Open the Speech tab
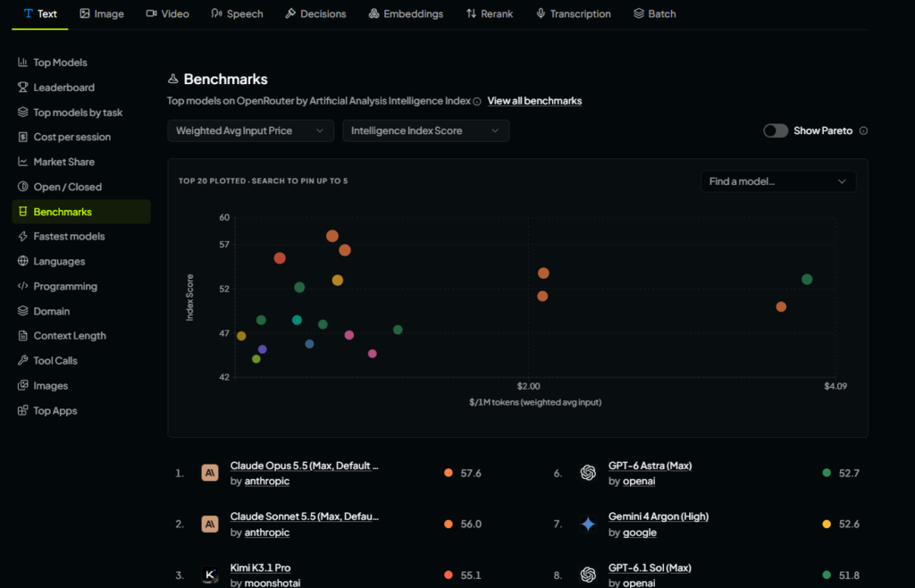The image size is (915, 588). click(x=237, y=13)
